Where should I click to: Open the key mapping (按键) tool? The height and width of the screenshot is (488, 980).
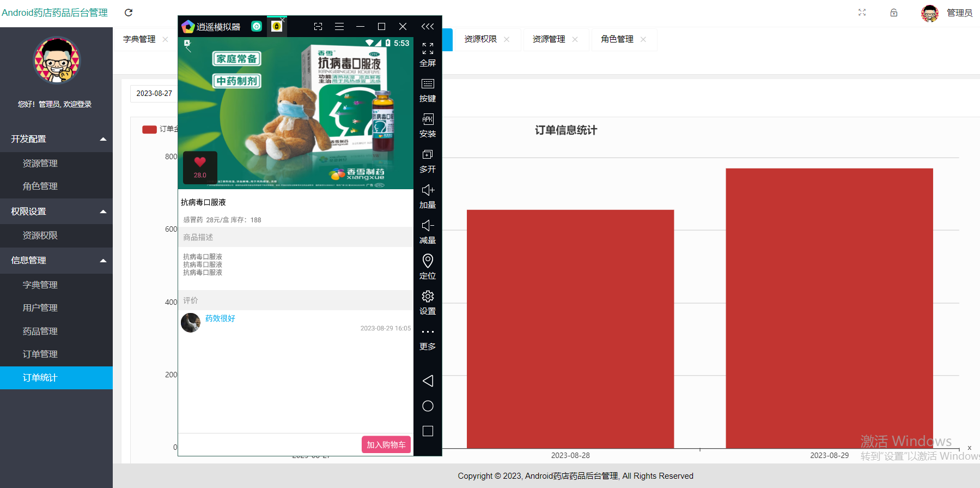428,90
